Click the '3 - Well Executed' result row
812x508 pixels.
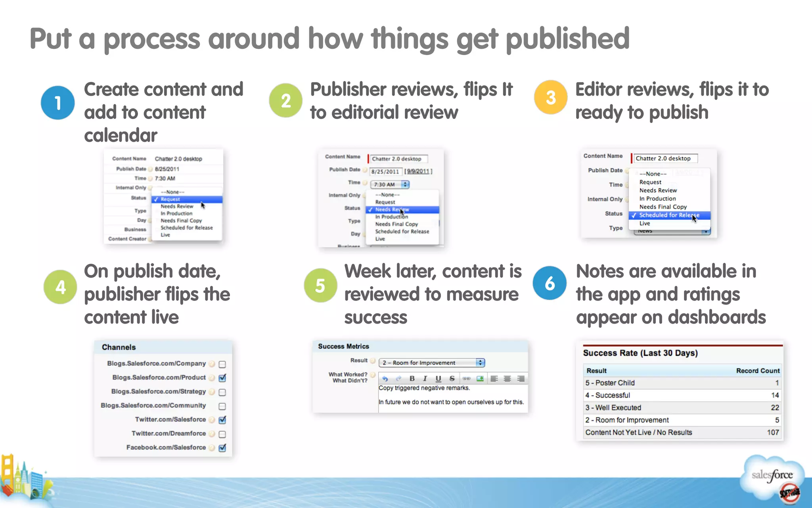(x=682, y=408)
